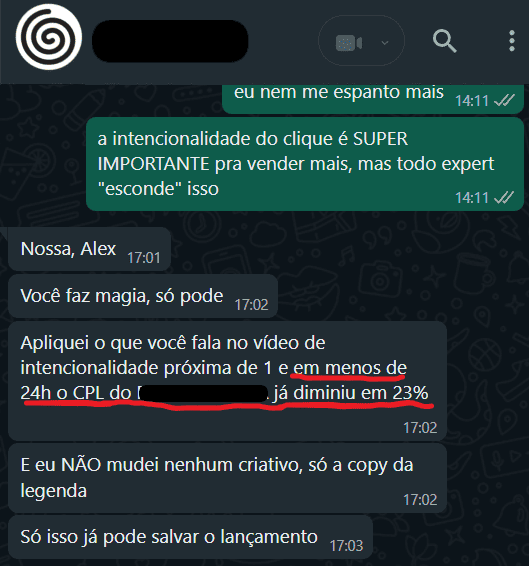Expand the call options chevron
529x566 pixels.
point(385,43)
